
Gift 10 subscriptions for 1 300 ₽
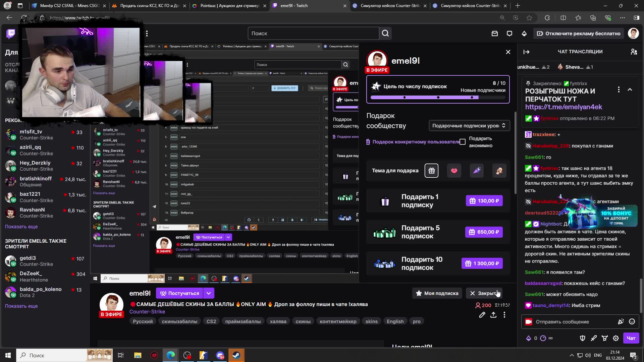click(x=482, y=263)
